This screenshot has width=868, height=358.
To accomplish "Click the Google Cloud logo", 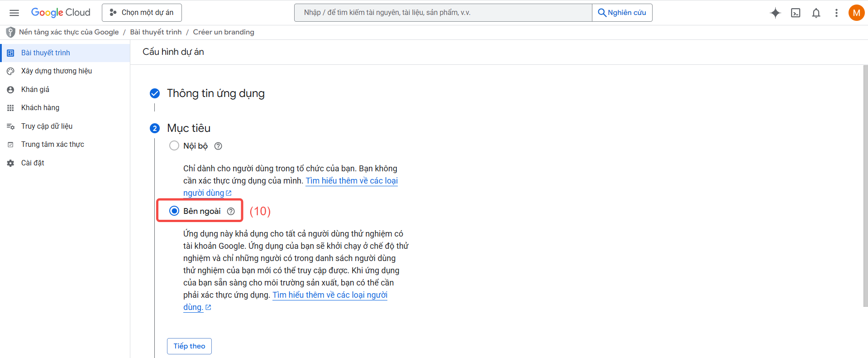I will point(61,12).
